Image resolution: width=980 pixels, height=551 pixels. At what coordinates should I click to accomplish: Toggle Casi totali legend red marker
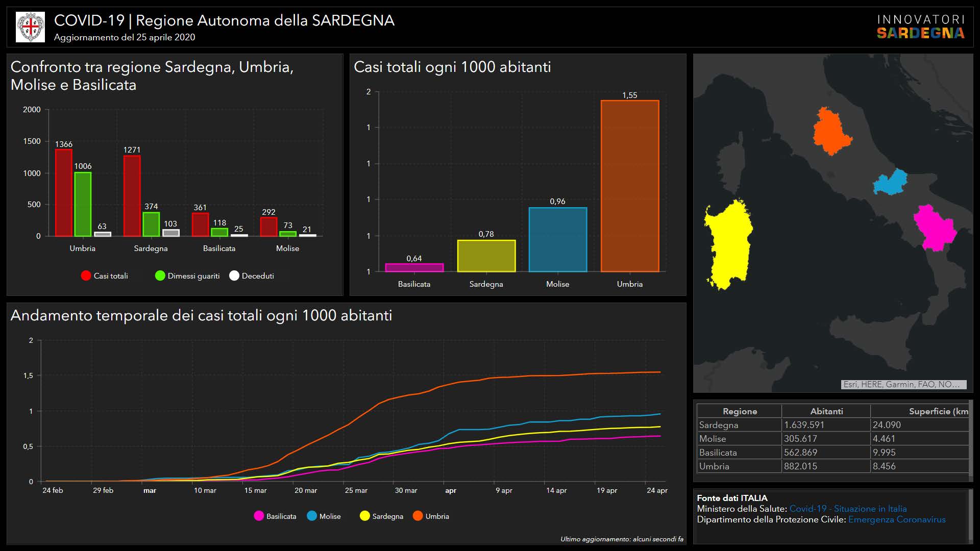click(86, 275)
